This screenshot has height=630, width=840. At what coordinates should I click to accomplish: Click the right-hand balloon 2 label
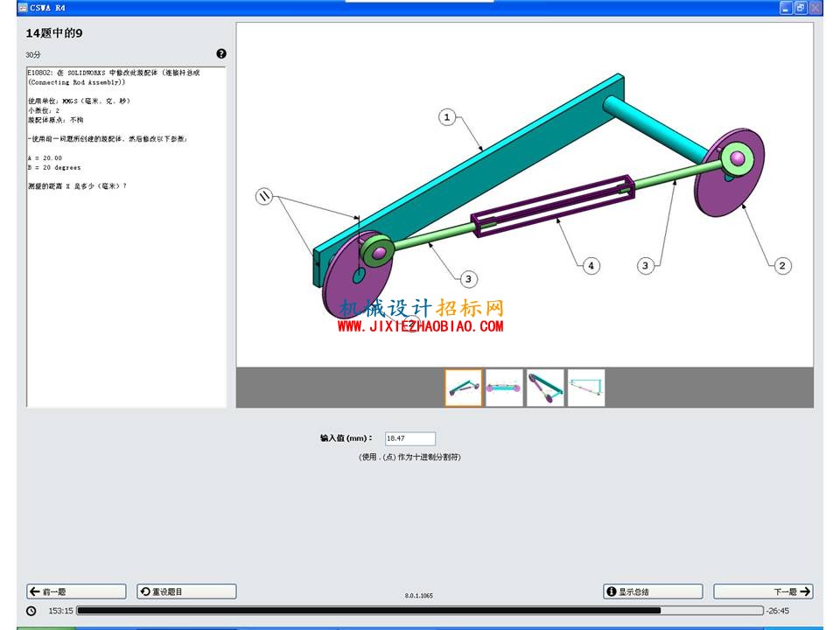[782, 266]
